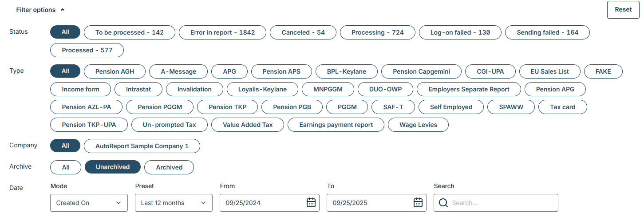
Task: Open the Mode dropdown Created On
Action: (89, 203)
